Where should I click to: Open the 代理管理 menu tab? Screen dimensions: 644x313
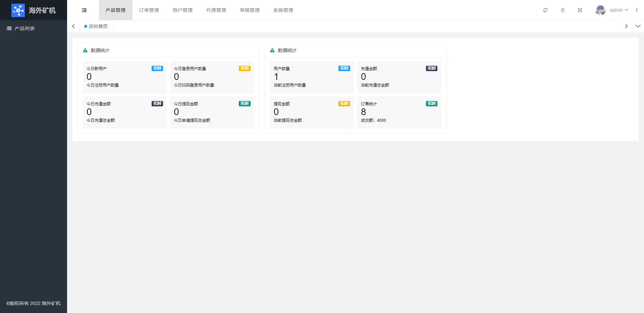pyautogui.click(x=216, y=10)
